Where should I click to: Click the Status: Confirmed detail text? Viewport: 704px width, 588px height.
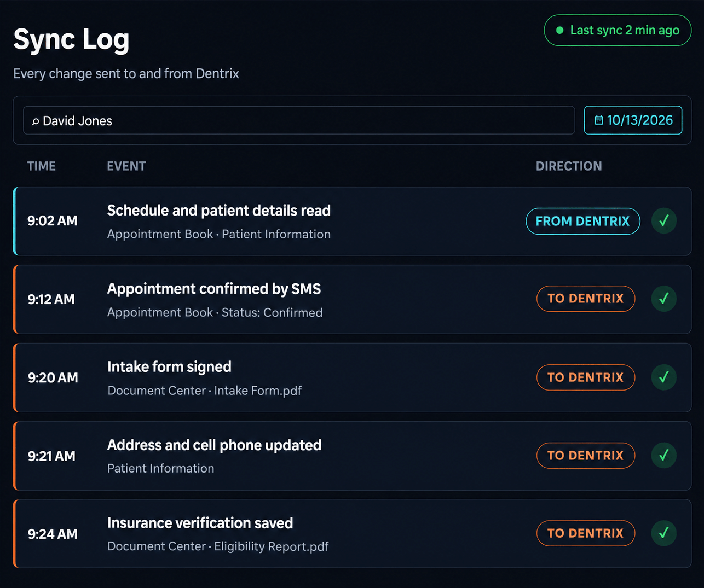(x=272, y=312)
